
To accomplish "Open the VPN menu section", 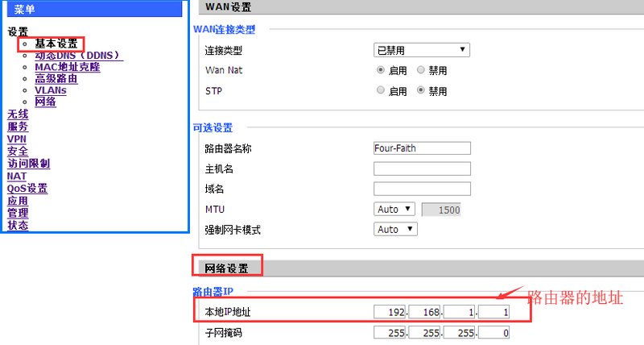I will pos(16,139).
